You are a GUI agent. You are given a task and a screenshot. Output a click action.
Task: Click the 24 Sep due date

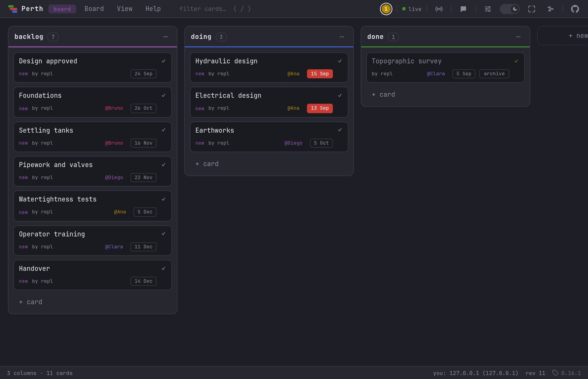click(143, 74)
